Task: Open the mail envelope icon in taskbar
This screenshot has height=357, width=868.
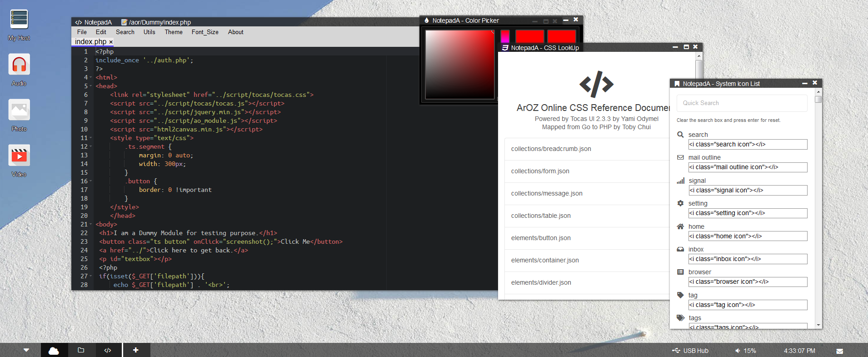Action: tap(839, 351)
